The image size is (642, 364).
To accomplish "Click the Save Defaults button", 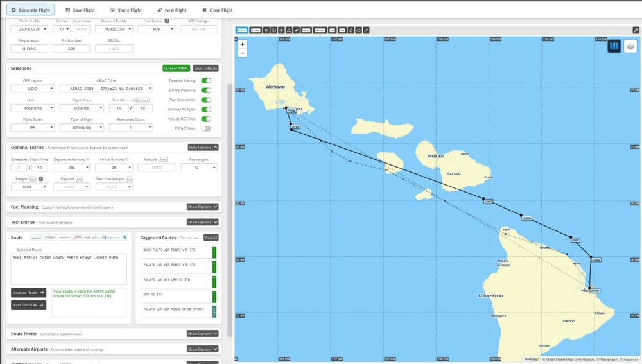I will pyautogui.click(x=205, y=69).
